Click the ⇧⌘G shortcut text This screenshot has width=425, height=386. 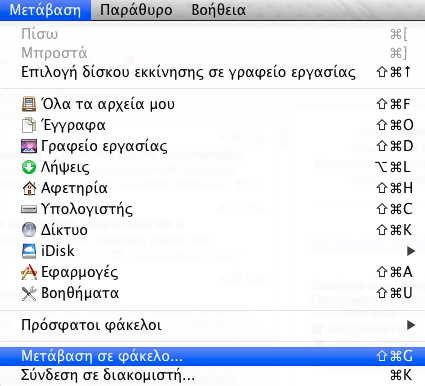tap(395, 356)
